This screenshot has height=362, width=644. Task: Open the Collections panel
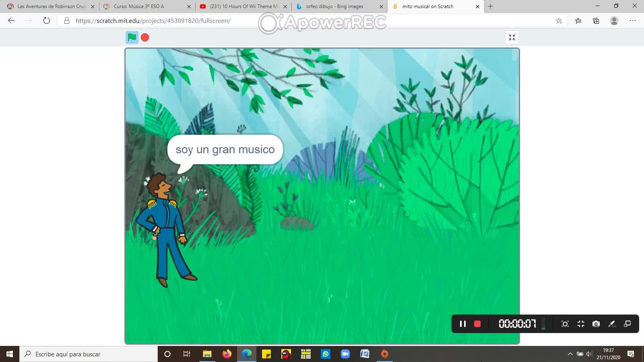coord(596,21)
